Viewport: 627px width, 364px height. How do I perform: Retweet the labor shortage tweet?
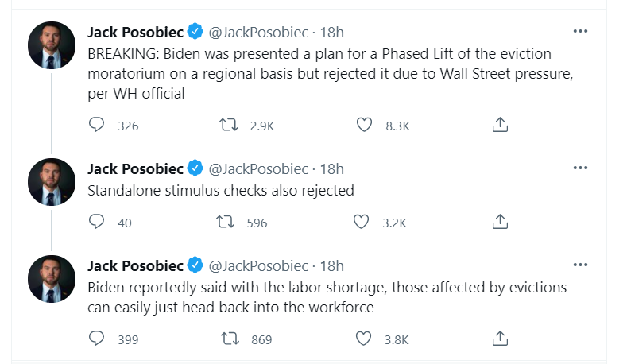pos(228,339)
